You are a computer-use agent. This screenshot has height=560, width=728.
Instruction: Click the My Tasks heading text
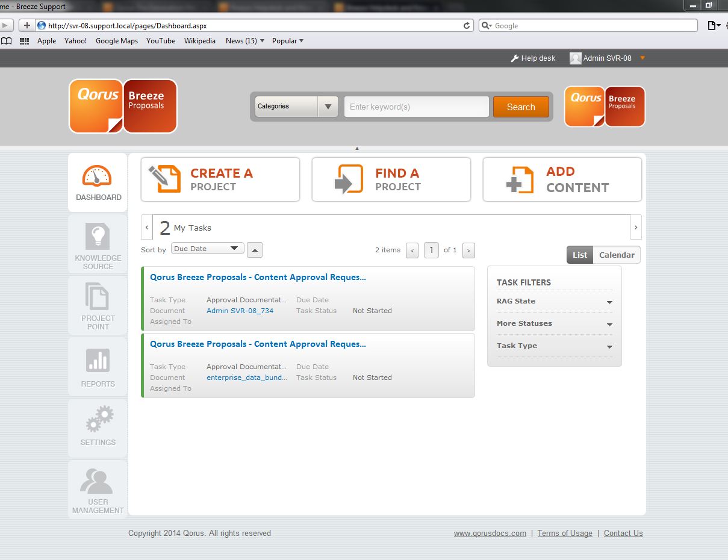(193, 228)
